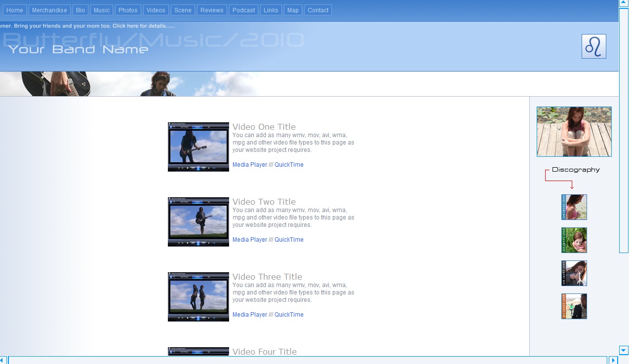The image size is (630, 364).
Task: Click the vertical scrollbar down arrow
Action: tap(624, 350)
